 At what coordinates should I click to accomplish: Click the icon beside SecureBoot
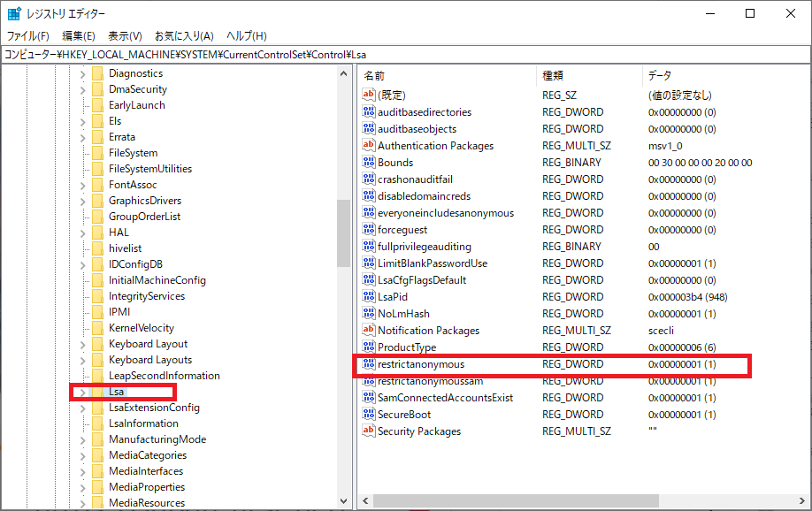(x=369, y=414)
